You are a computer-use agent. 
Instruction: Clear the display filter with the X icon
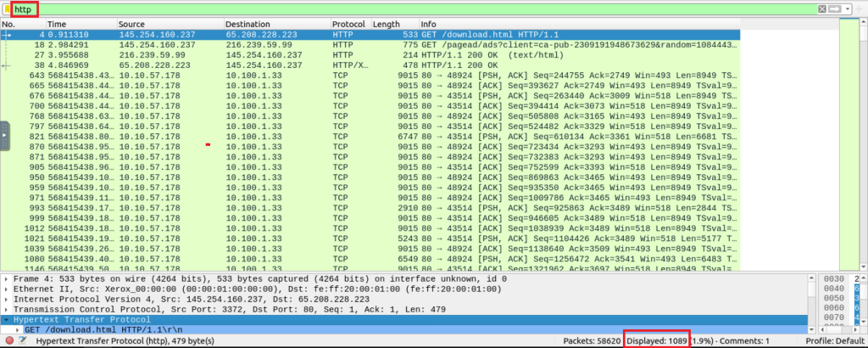pyautogui.click(x=822, y=8)
